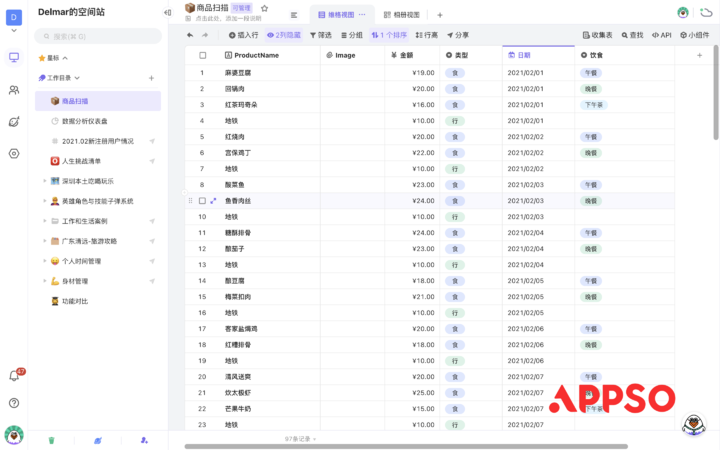Viewport: 720px width, 450px height.
Task: Expand the 身材管理 folder arrow
Action: point(45,281)
